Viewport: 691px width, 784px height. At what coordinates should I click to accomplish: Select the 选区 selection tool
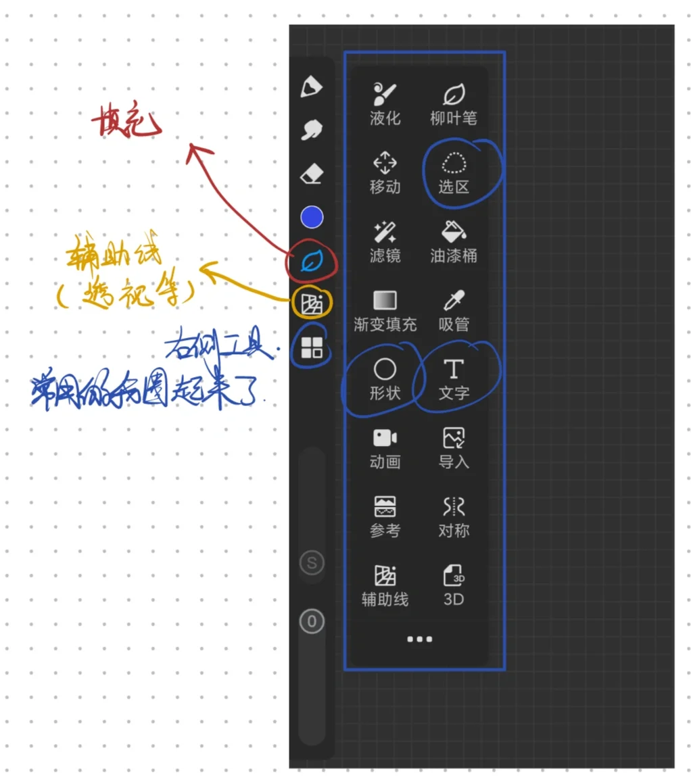point(453,172)
